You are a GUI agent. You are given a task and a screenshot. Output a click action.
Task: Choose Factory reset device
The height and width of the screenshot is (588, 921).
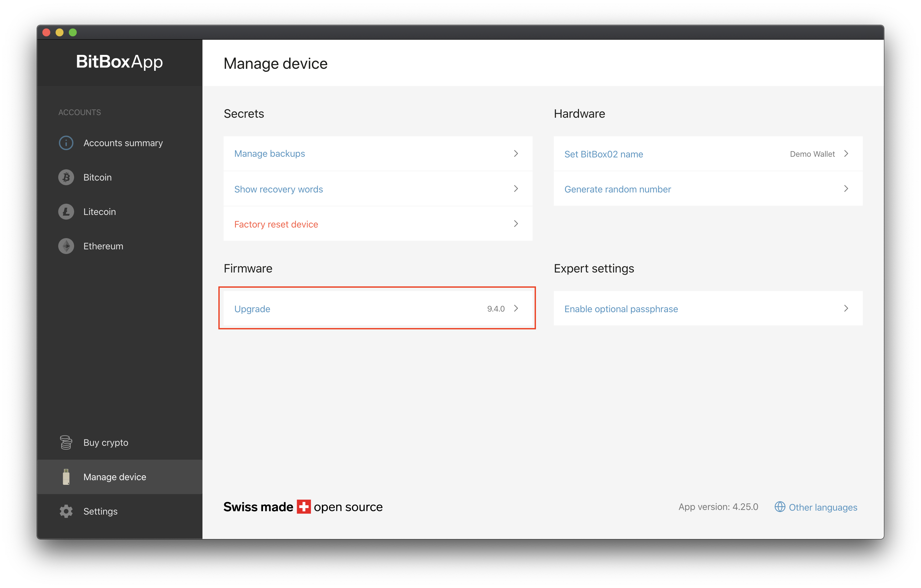[x=378, y=224]
